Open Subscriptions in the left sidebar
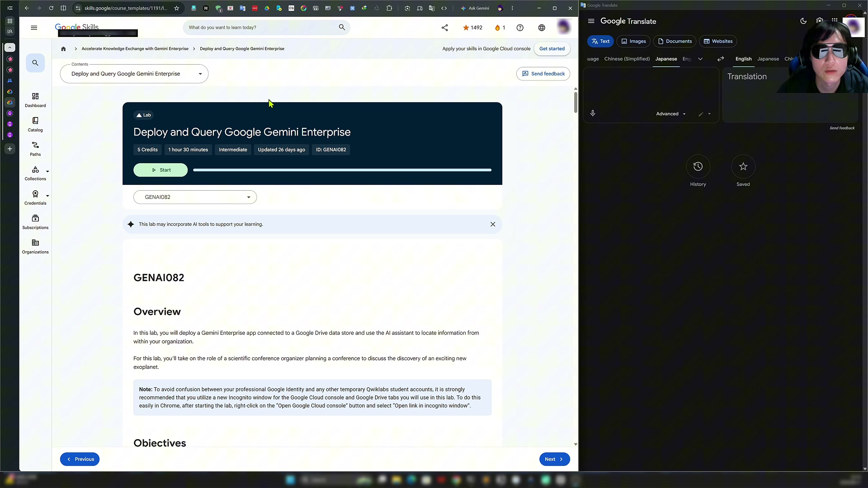The width and height of the screenshot is (868, 488). pyautogui.click(x=35, y=222)
